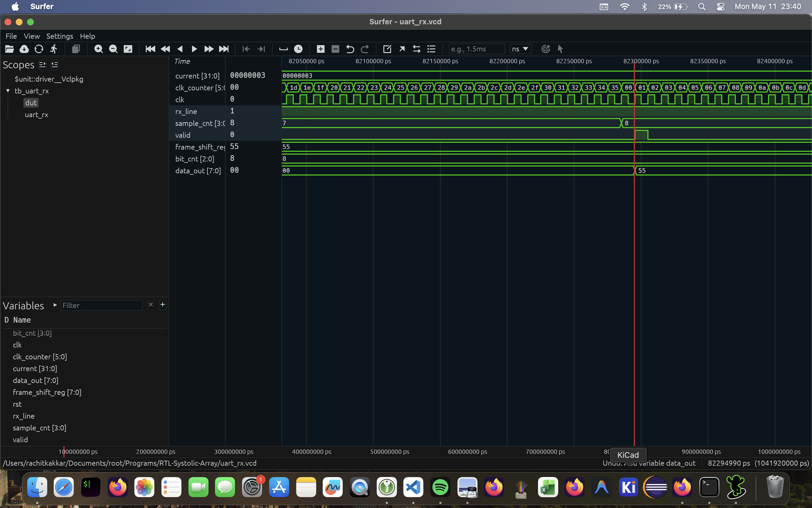Click the single right arrow button
This screenshot has width=812, height=508.
tap(194, 49)
